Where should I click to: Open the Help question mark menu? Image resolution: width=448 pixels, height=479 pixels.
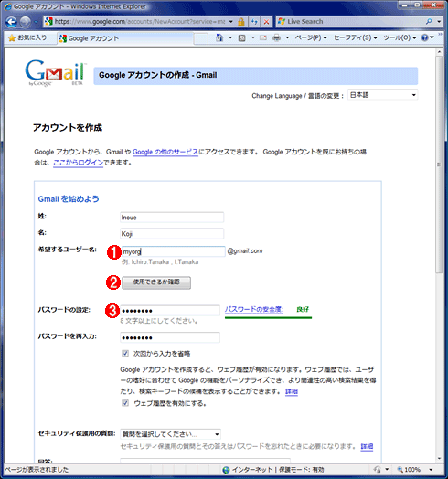coord(428,37)
